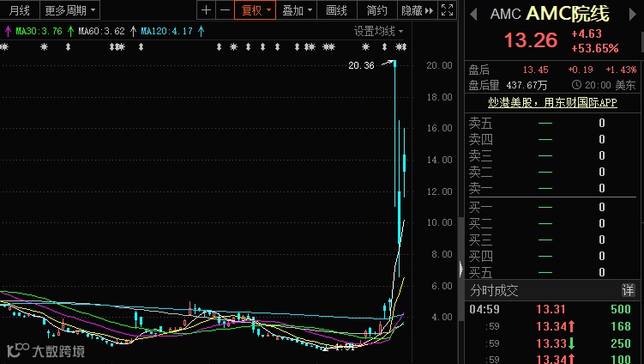Click 10.00 price axis label
This screenshot has width=644, height=364.
[439, 222]
